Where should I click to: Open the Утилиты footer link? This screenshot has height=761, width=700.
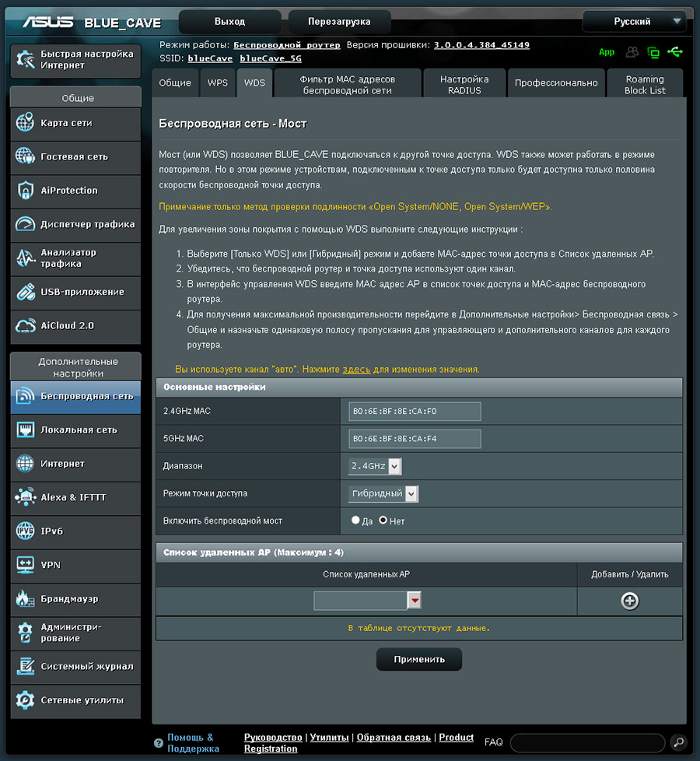(x=329, y=737)
